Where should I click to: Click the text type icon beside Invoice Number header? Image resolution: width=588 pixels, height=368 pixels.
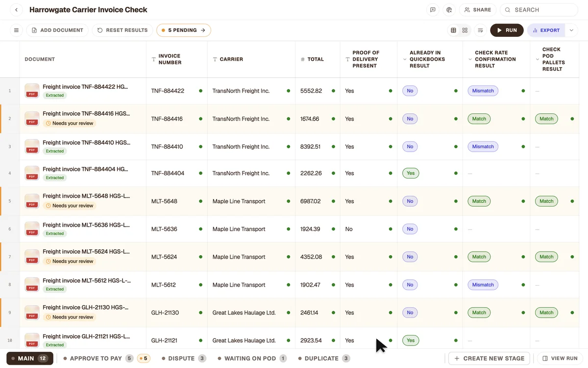(153, 59)
